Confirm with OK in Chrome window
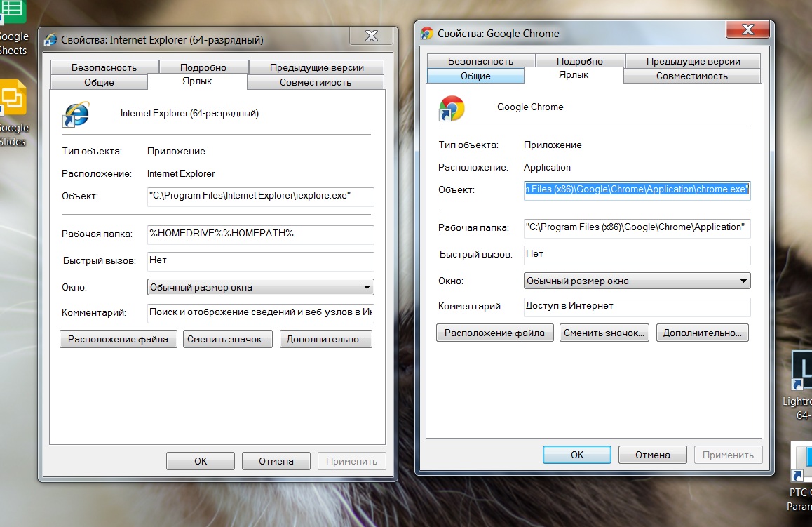The height and width of the screenshot is (527, 812). 577,455
